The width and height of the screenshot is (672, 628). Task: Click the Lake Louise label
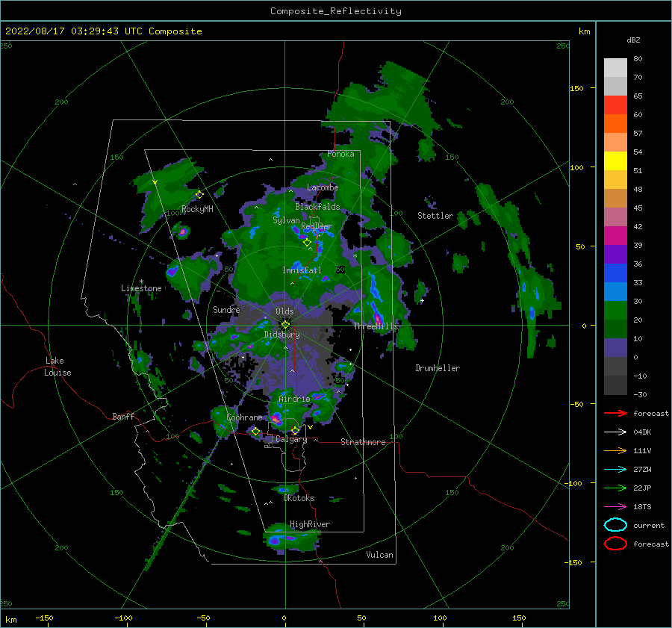57,367
